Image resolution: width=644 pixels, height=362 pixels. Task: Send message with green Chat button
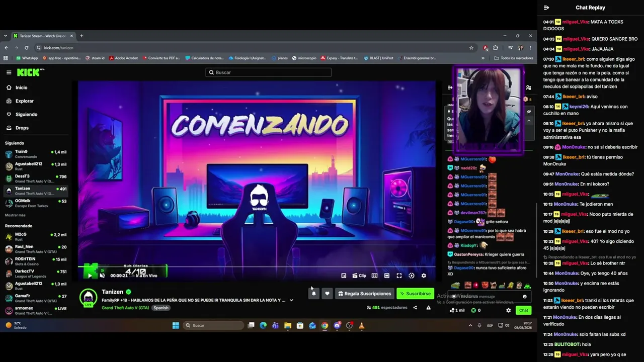[x=523, y=310]
